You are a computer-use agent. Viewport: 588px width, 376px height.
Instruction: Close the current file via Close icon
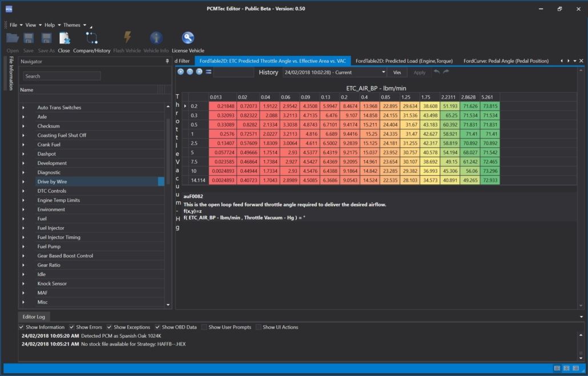click(64, 38)
